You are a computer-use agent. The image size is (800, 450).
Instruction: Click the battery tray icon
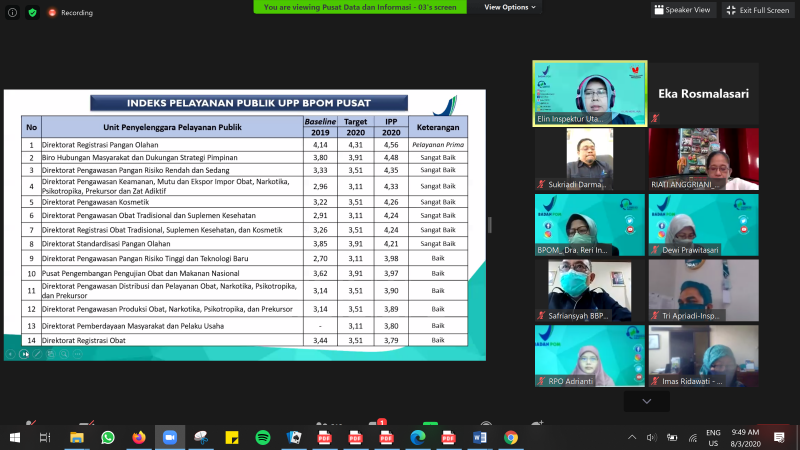point(672,437)
